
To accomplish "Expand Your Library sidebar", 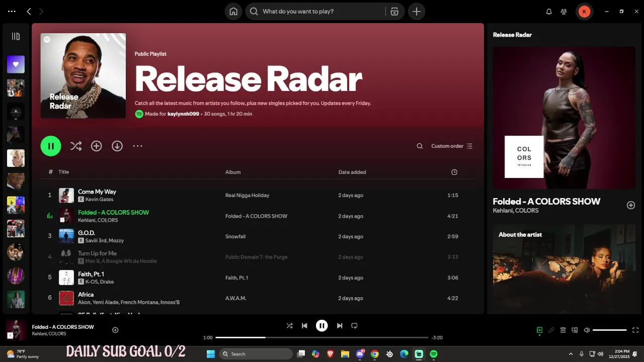I will click(x=16, y=36).
